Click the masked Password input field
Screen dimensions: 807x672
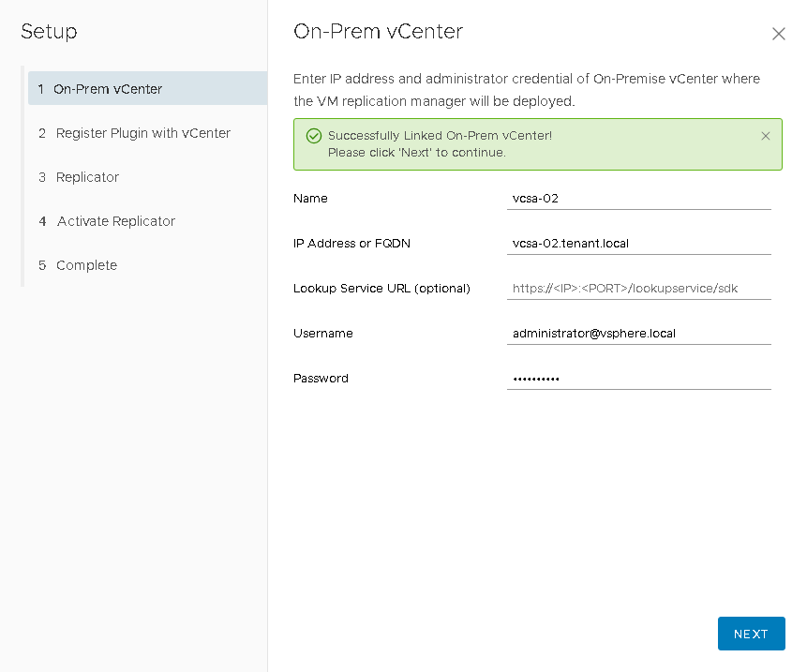coord(638,379)
